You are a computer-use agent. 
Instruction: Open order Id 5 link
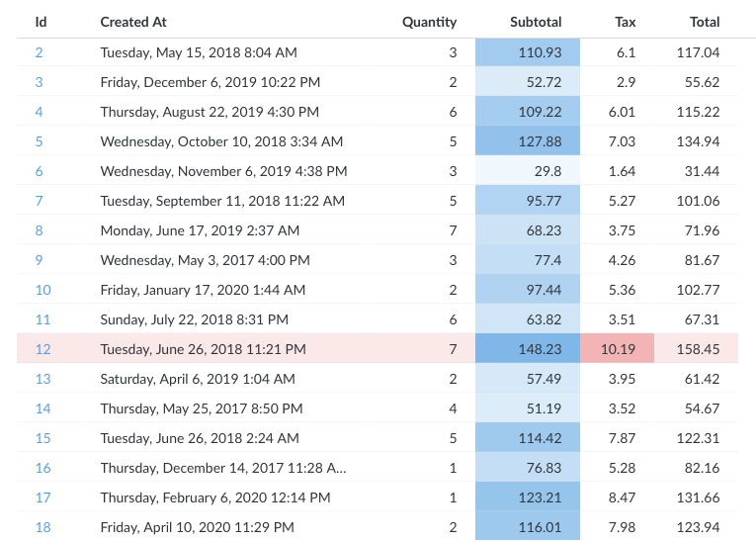40,141
